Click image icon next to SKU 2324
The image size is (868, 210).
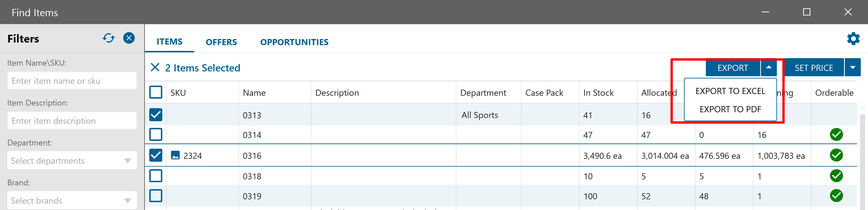tap(175, 156)
